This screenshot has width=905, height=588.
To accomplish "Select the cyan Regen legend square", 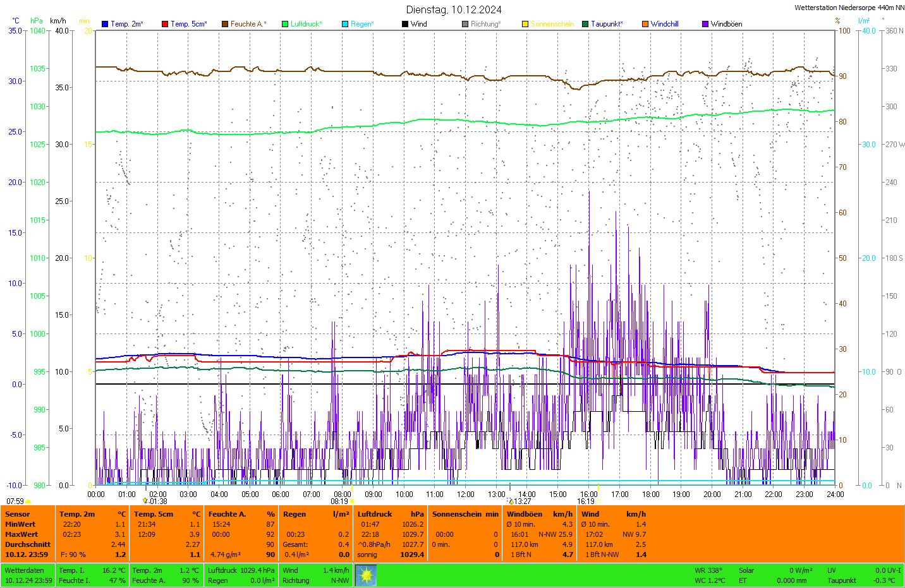I will pos(345,24).
